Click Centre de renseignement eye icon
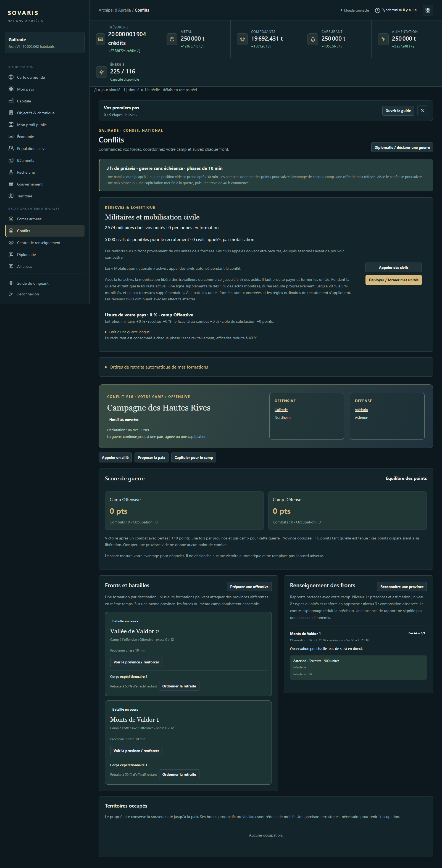442x868 pixels. pos(11,243)
